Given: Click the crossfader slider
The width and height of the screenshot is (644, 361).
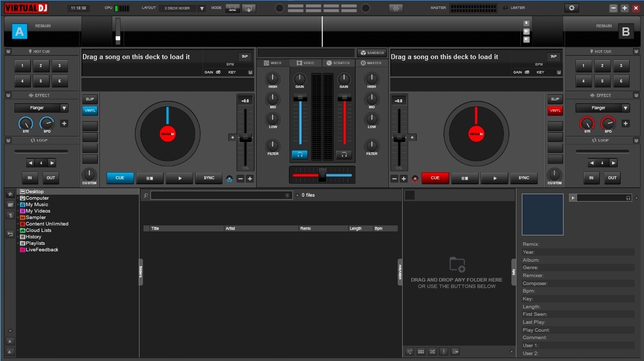Looking at the screenshot, I should point(322,175).
